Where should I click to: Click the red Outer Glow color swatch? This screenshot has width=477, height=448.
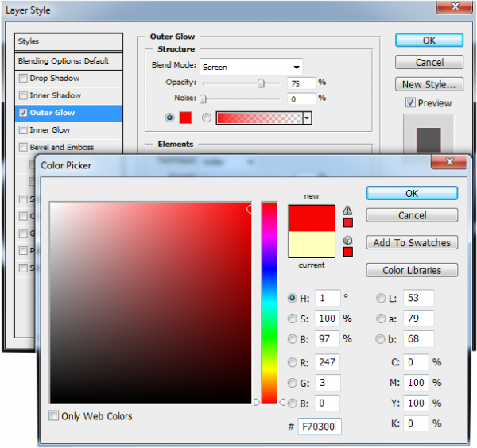coord(185,118)
